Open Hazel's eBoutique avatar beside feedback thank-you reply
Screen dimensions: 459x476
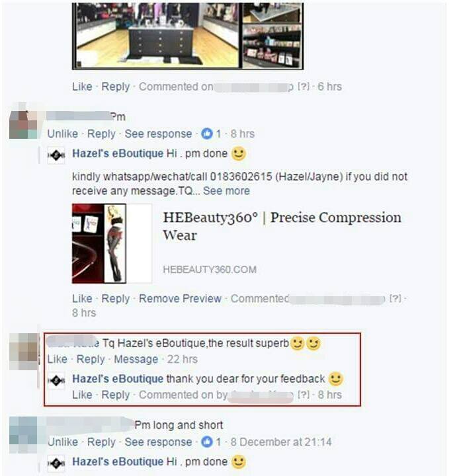coord(56,380)
